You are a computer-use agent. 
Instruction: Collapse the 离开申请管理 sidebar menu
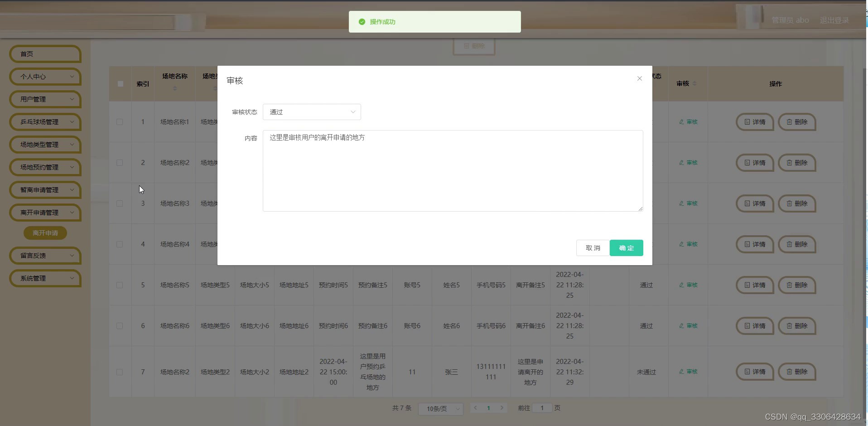point(45,213)
